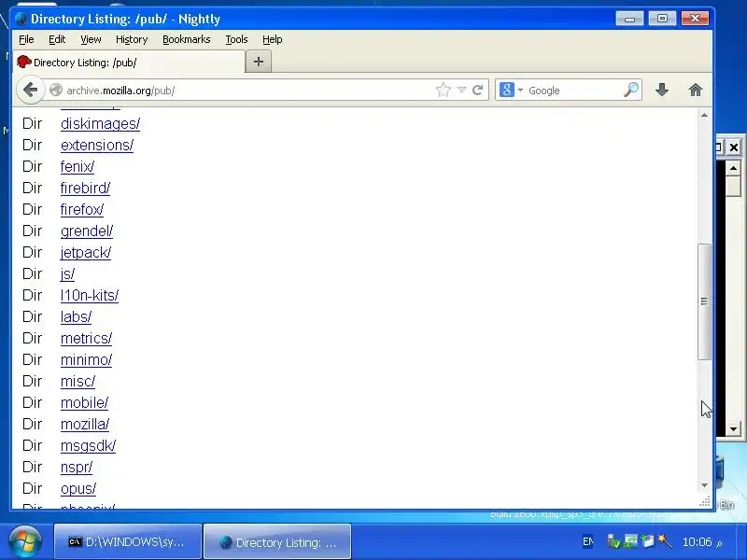Click the URL address field
747x560 pixels.
tap(247, 90)
